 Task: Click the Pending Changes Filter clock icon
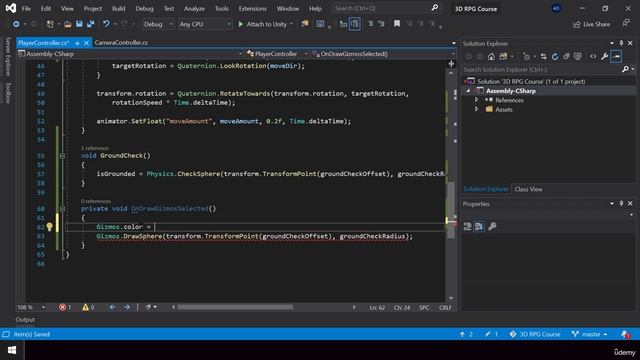527,56
